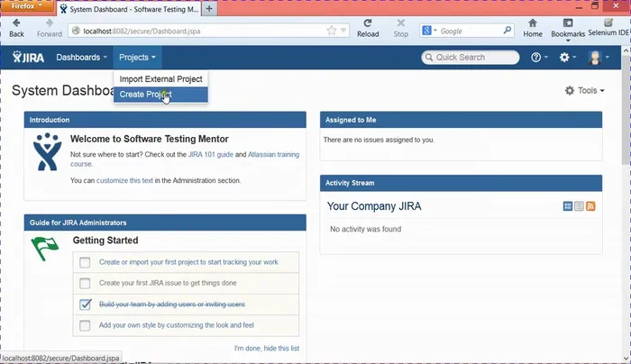Select Create Project from Projects menu
This screenshot has width=631, height=364.
[x=145, y=95]
